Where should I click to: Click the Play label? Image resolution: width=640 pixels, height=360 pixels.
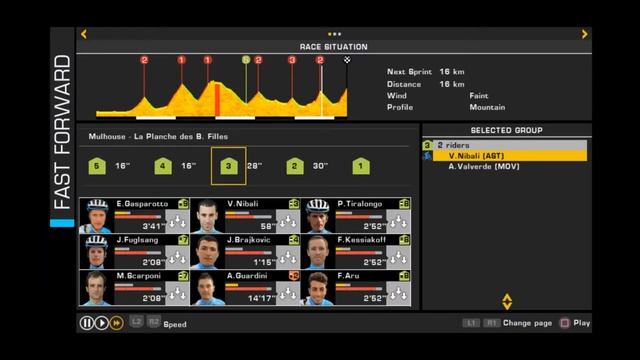pyautogui.click(x=582, y=323)
